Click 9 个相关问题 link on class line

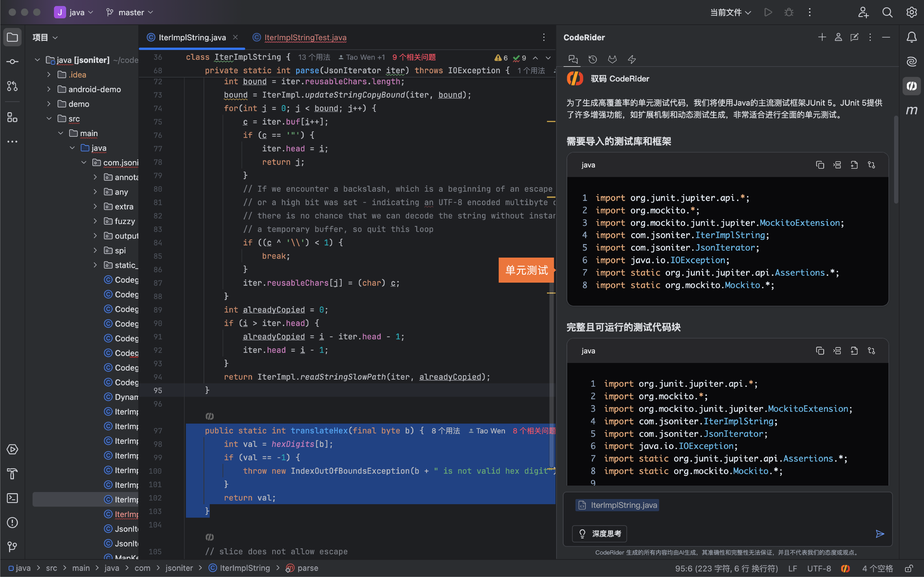pos(414,57)
